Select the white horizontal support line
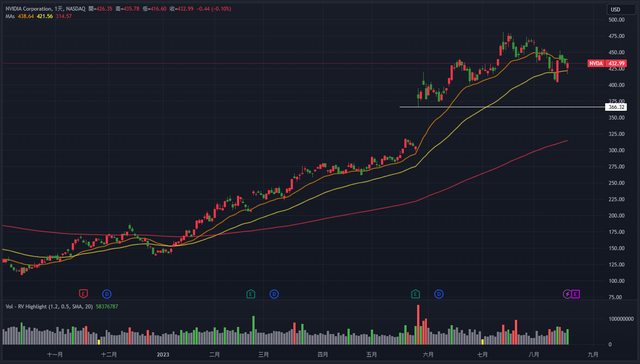The width and height of the screenshot is (640, 364). coord(502,107)
